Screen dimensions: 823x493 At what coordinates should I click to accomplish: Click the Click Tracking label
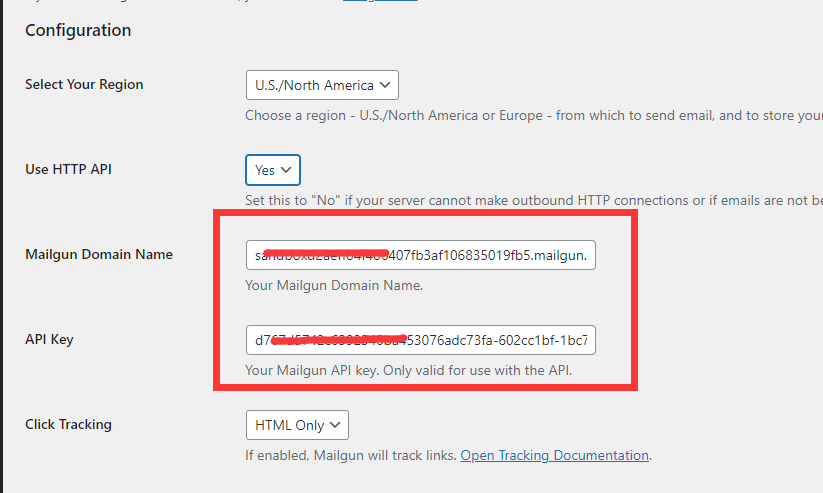tap(68, 424)
